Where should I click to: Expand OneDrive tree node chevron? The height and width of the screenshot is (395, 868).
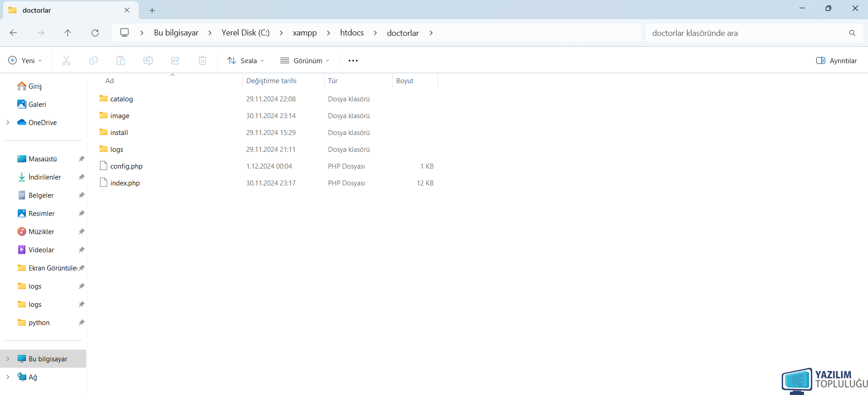click(x=8, y=122)
